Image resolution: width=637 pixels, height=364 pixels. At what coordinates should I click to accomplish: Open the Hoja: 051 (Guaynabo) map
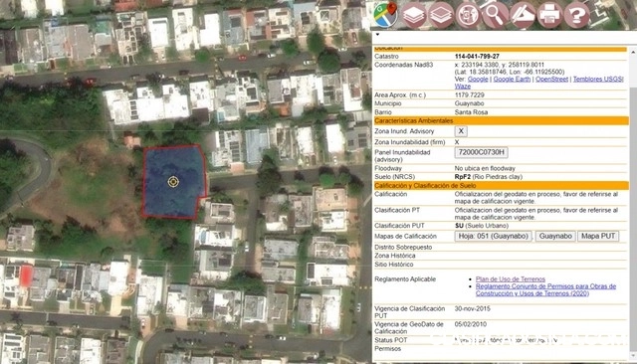click(494, 236)
